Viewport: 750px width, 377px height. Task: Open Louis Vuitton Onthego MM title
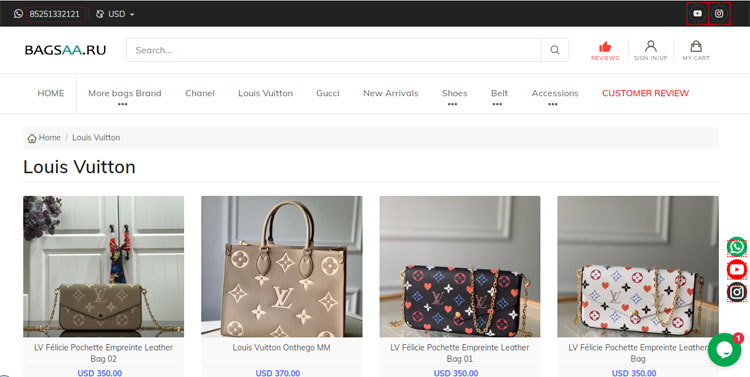(282, 347)
